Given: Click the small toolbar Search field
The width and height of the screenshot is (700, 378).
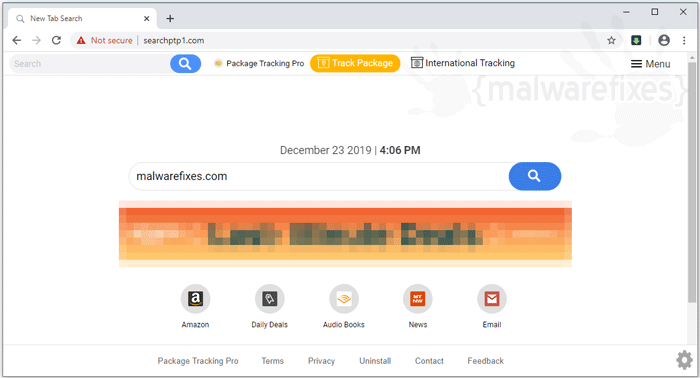Looking at the screenshot, I should click(x=89, y=64).
